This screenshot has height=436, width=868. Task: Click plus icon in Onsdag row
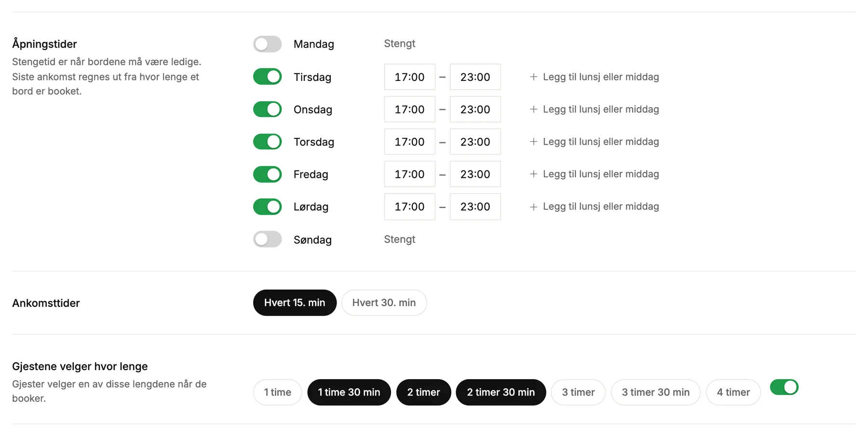533,109
